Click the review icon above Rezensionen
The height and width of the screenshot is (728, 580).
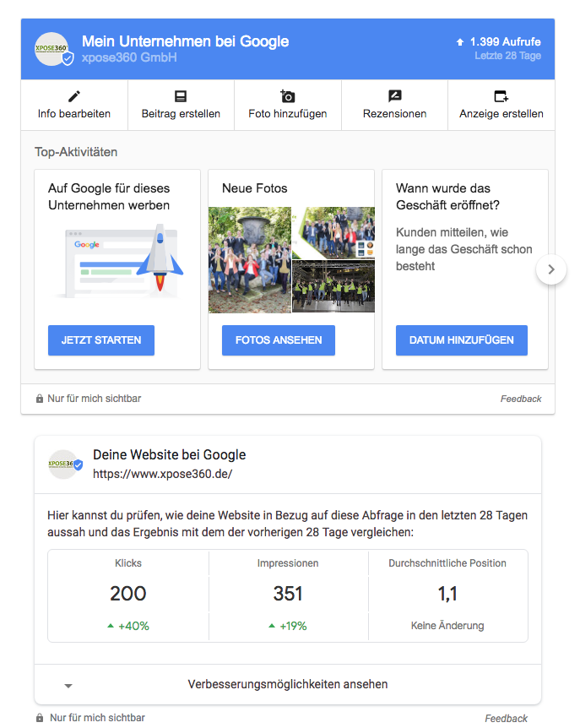pos(395,96)
